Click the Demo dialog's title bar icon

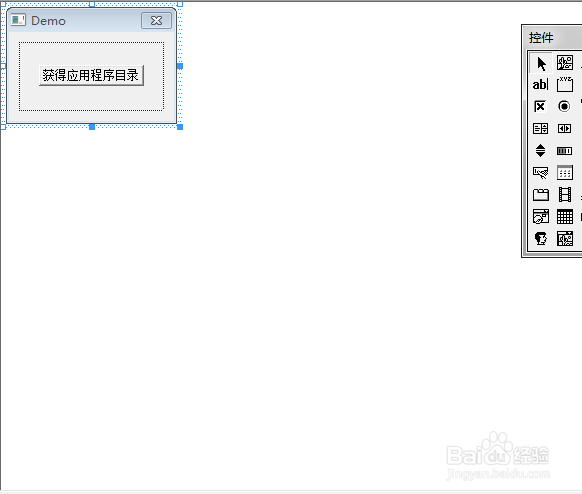coord(18,20)
